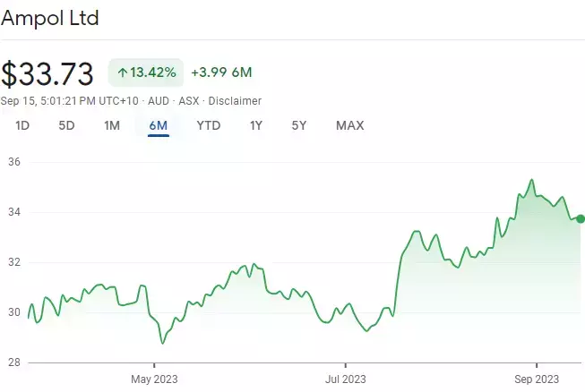585x392 pixels.
Task: Click the $33.73 share price
Action: point(47,73)
